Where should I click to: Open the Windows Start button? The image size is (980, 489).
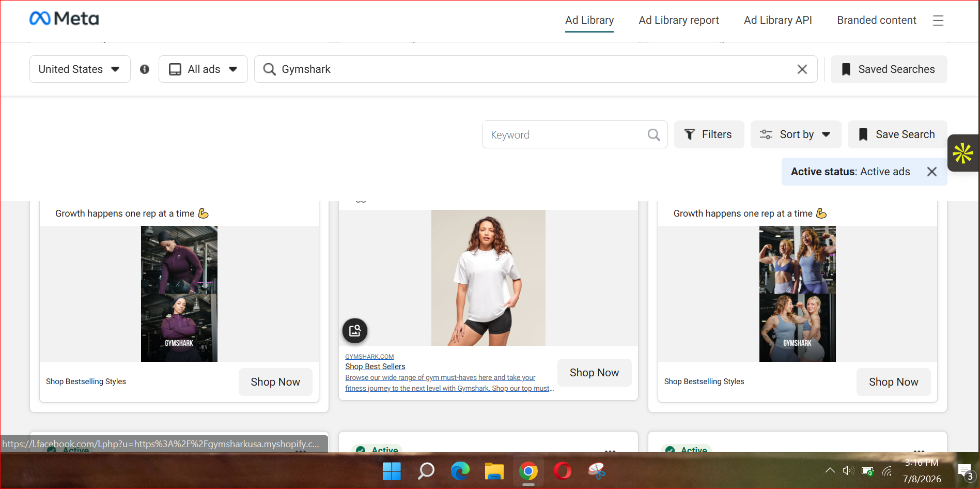tap(392, 471)
